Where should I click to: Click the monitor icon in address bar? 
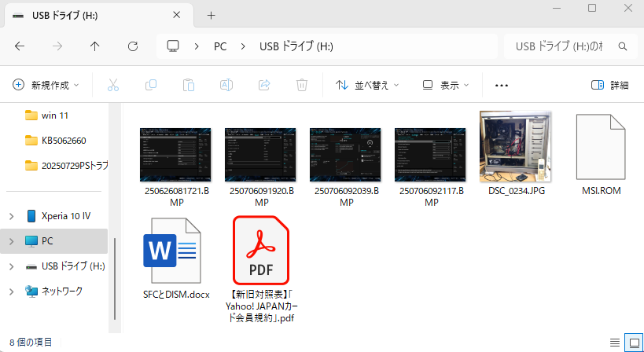173,46
